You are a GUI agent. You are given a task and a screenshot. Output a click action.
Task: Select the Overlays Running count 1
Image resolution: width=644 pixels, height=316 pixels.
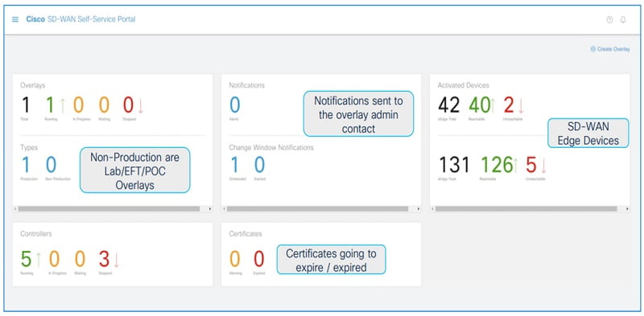pyautogui.click(x=50, y=105)
